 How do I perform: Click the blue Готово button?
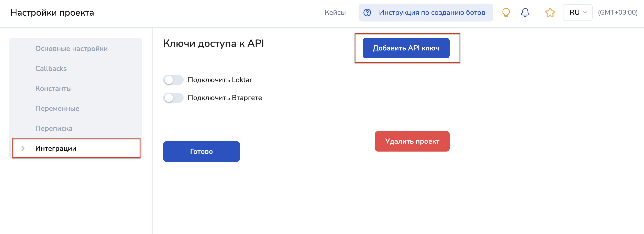[x=201, y=152]
